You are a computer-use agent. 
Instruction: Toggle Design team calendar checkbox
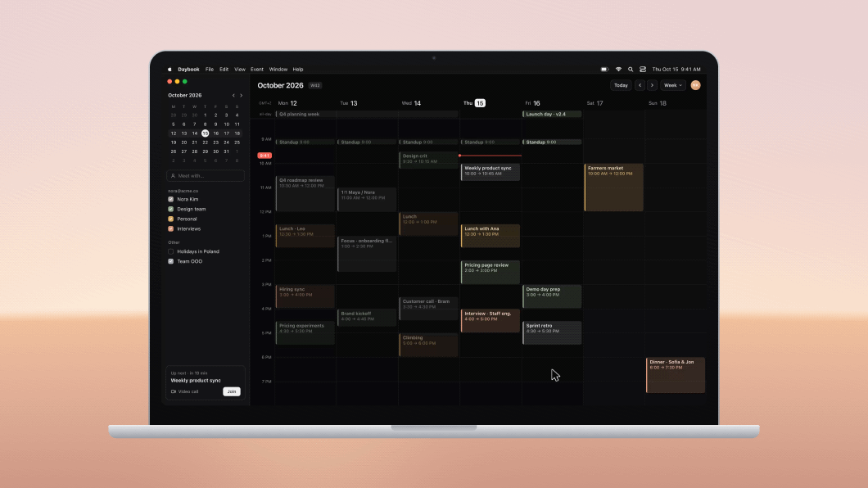(170, 209)
